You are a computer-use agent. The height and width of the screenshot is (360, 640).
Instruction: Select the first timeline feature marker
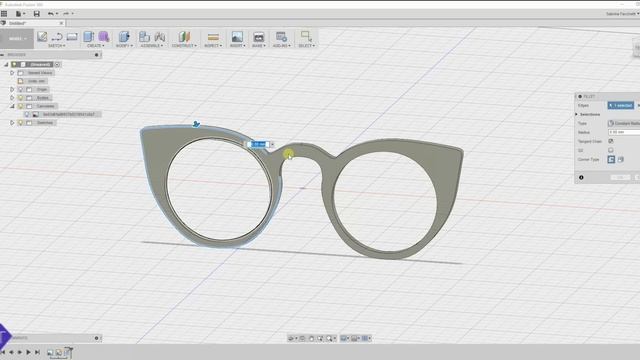coord(50,352)
